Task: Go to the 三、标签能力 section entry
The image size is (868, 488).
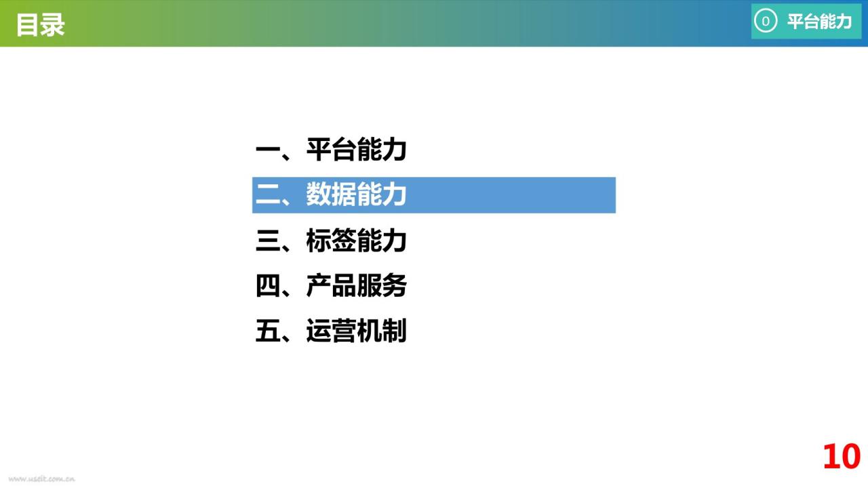Action: [x=331, y=241]
